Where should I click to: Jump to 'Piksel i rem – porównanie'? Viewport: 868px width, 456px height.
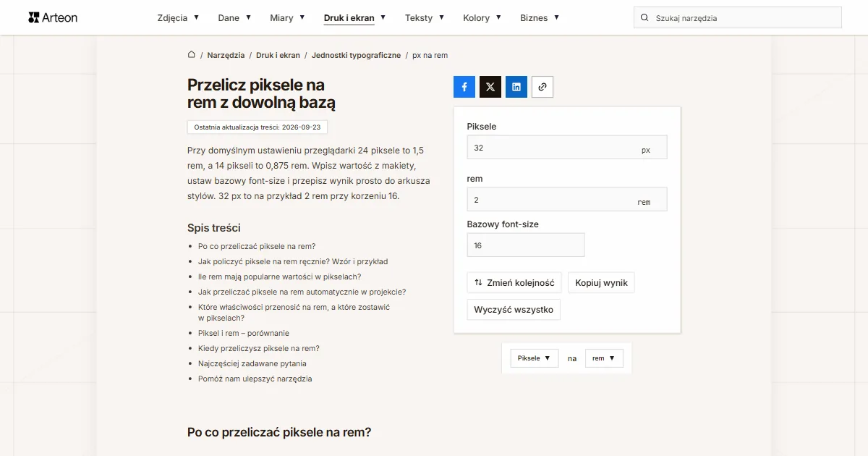pos(244,333)
